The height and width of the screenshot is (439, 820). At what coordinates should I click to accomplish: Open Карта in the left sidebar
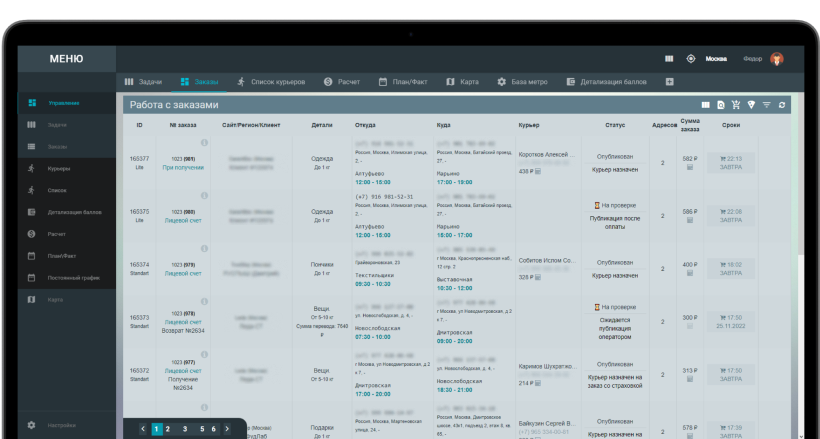coord(67,300)
